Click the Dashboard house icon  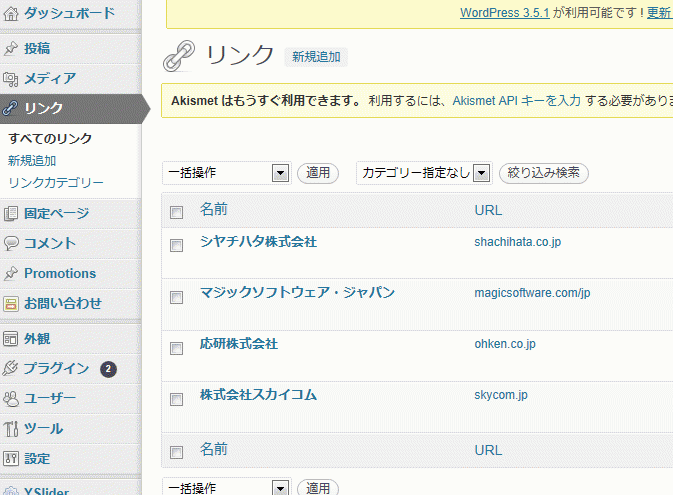pyautogui.click(x=11, y=14)
